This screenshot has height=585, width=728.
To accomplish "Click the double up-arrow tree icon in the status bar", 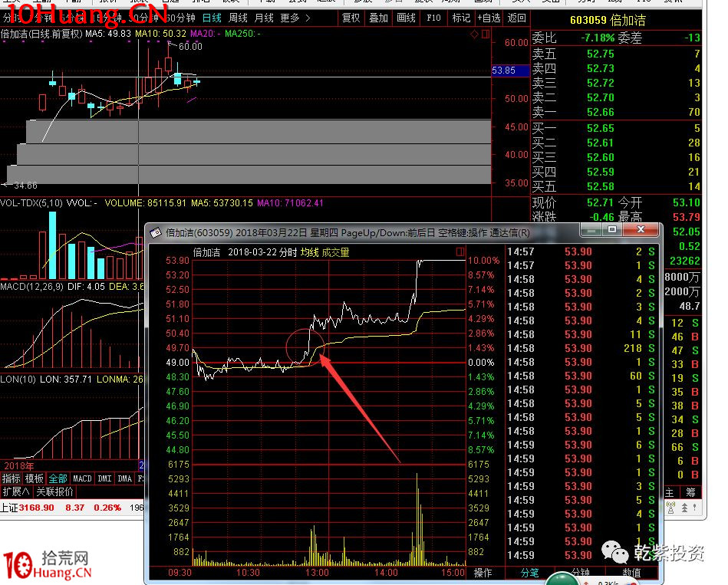I will pos(684,508).
